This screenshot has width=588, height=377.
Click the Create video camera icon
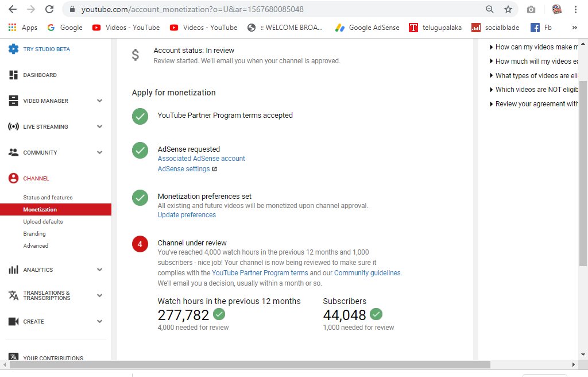pos(14,321)
